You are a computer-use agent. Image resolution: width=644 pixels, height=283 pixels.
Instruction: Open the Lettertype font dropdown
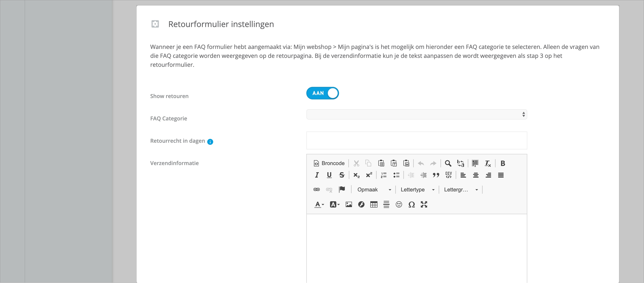click(417, 190)
